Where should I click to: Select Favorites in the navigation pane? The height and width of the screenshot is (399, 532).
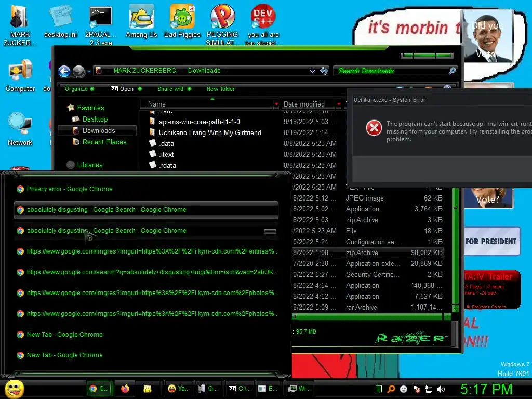pyautogui.click(x=86, y=108)
